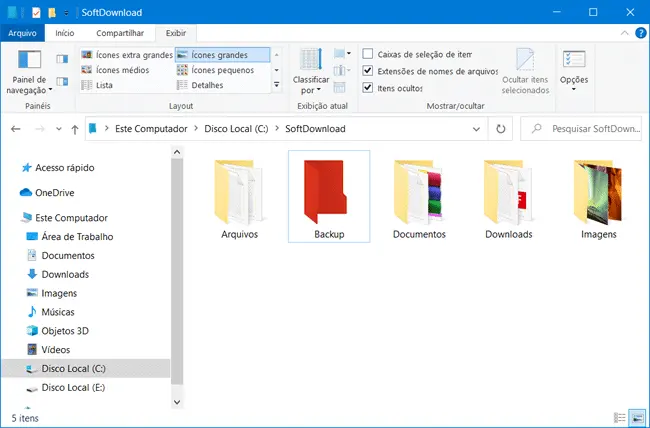Expand the Opções dropdown

[574, 70]
